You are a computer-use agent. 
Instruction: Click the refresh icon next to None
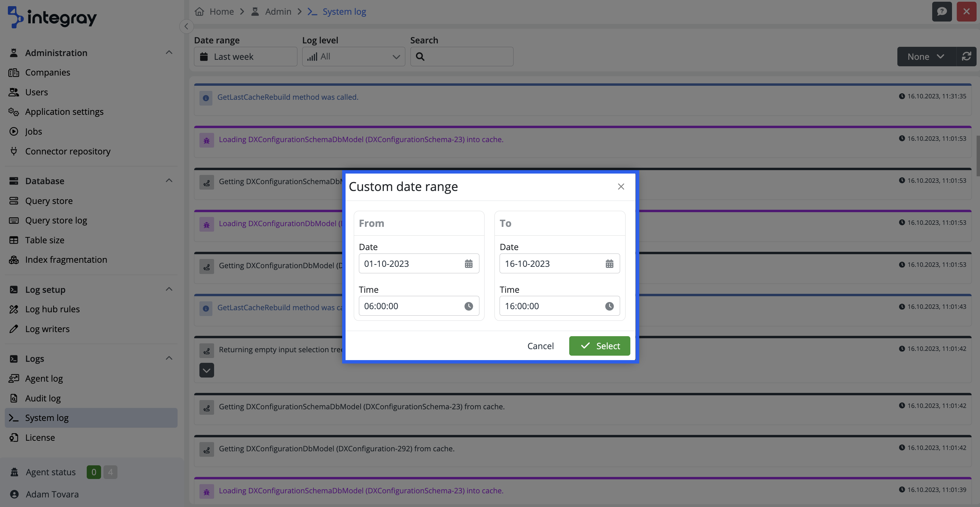[x=966, y=56]
